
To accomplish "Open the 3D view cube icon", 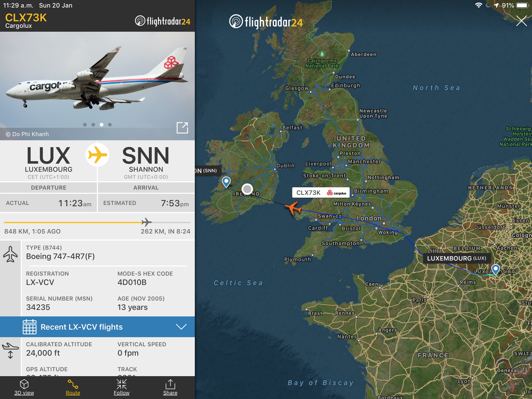I will tap(24, 384).
